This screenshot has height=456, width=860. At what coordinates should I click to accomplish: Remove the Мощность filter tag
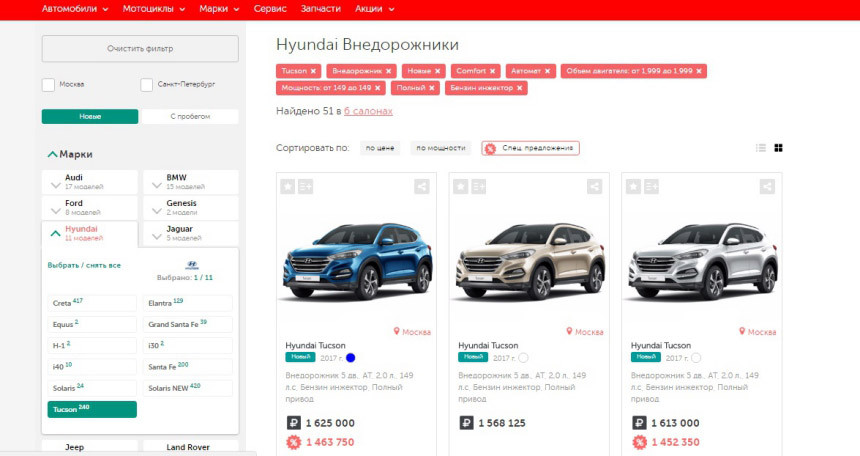click(377, 88)
